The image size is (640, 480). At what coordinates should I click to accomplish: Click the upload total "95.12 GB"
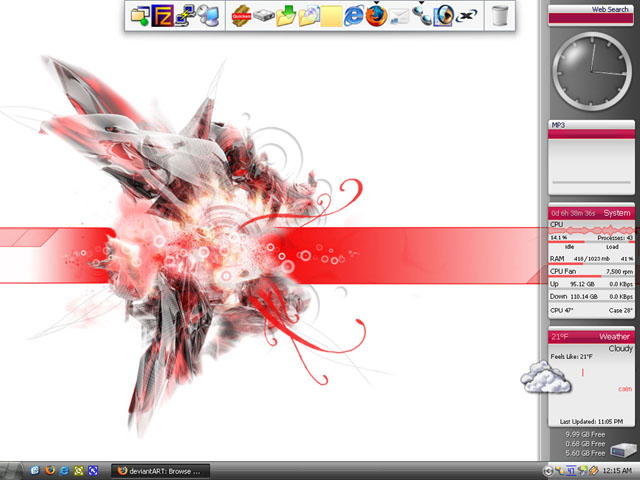[x=582, y=284]
